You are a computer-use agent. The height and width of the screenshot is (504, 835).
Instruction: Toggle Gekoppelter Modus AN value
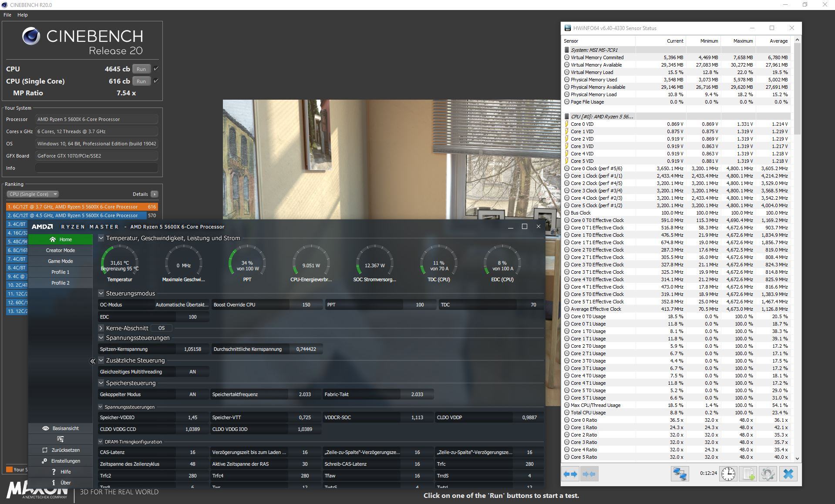coord(192,394)
